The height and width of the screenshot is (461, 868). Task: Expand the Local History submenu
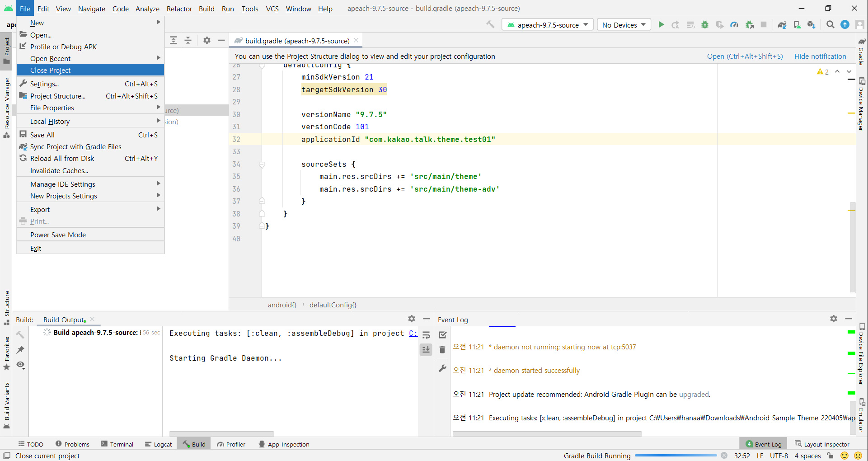tap(90, 121)
